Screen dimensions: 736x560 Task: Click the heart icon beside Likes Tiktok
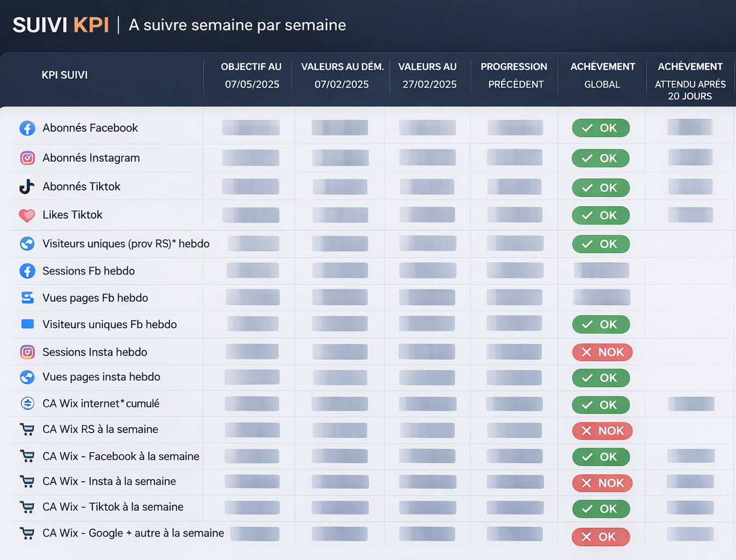(27, 215)
